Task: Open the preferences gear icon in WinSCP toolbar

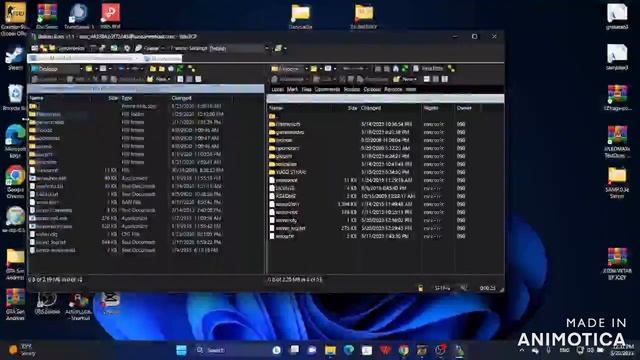Action: click(127, 48)
